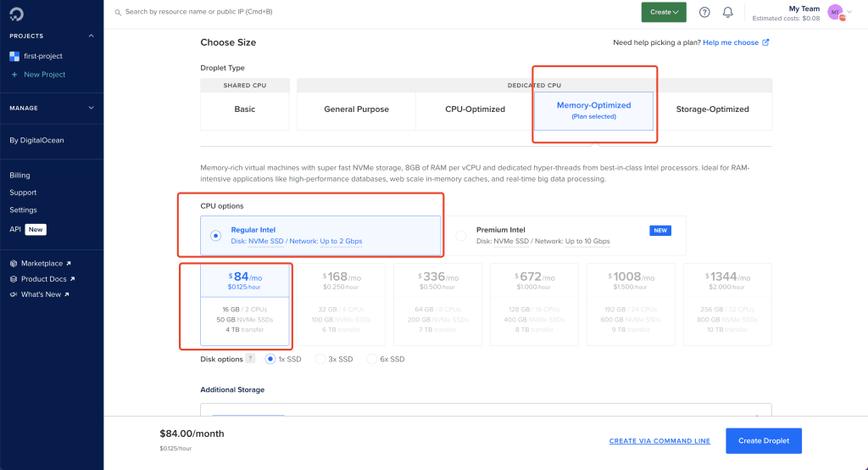Click the Estimated costs $0.08 text
Viewport: 868px width, 470px height.
point(786,19)
